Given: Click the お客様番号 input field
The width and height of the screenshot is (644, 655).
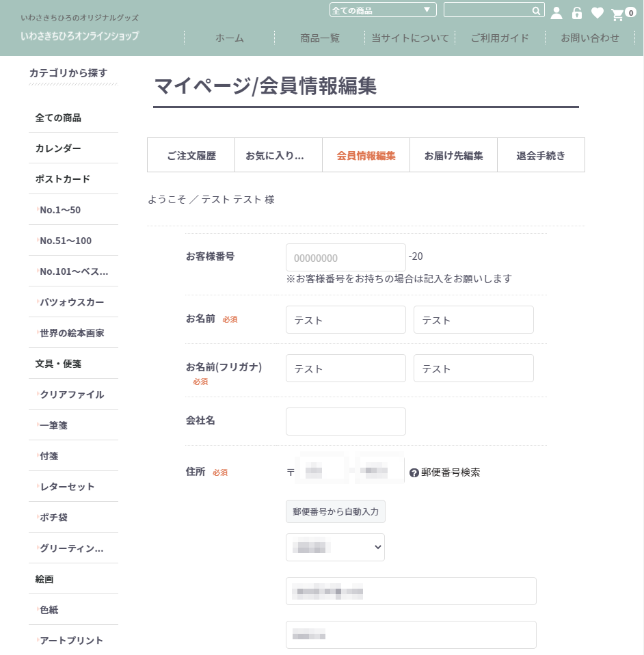Looking at the screenshot, I should pyautogui.click(x=346, y=258).
